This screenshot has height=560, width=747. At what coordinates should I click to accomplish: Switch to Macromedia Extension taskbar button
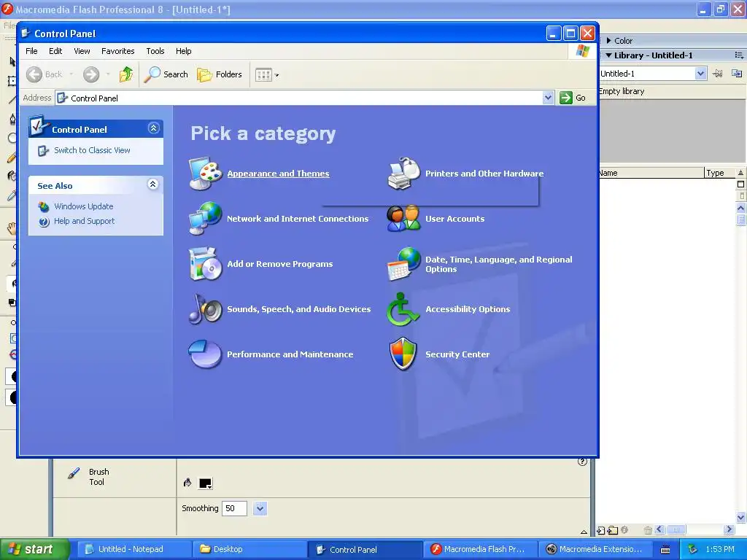coord(595,549)
